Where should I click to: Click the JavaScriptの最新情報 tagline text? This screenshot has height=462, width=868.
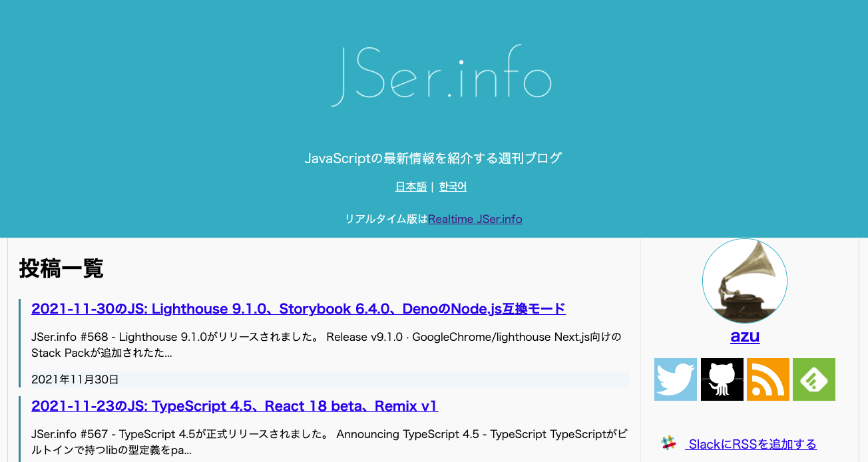coord(433,158)
